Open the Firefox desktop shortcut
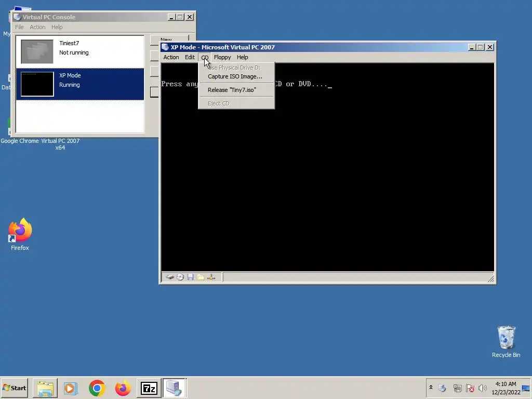The height and width of the screenshot is (399, 532). click(x=20, y=234)
